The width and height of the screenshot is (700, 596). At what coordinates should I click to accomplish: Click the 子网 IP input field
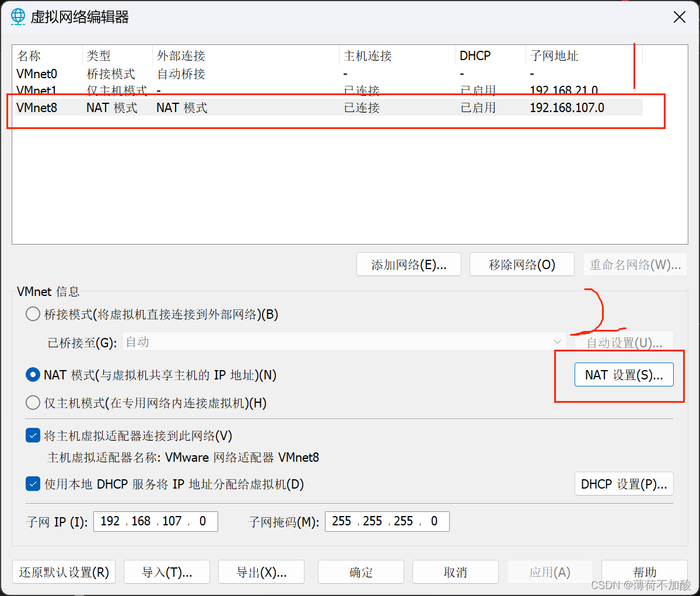155,521
